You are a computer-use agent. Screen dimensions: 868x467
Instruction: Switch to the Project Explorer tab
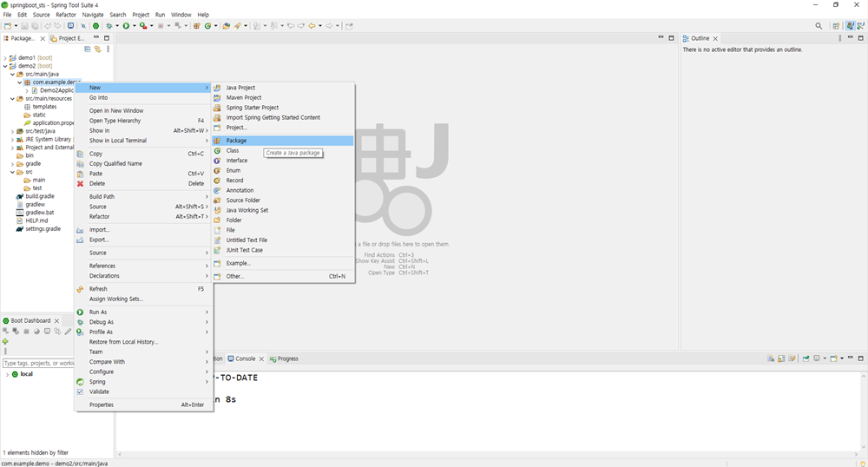click(68, 38)
